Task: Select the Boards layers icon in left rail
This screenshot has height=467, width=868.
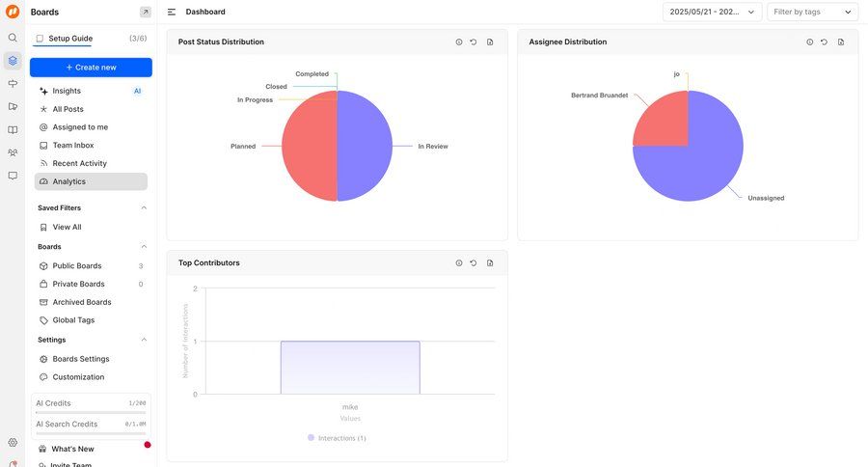Action: [x=13, y=61]
